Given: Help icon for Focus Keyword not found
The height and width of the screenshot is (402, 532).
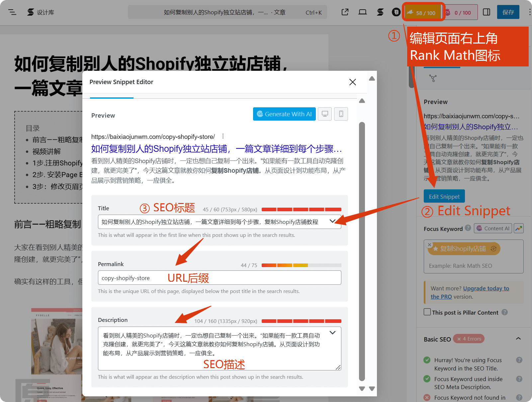Looking at the screenshot, I should (x=519, y=397).
